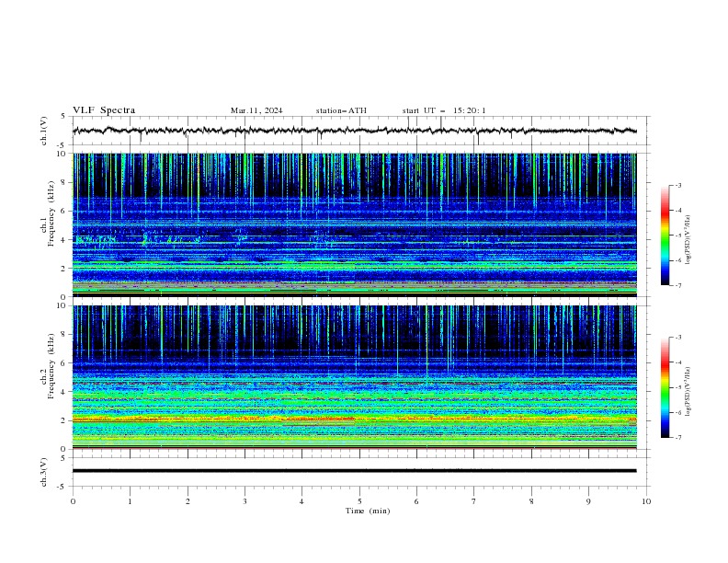Select ch.2 "Frequency (kHz)" axis label
Screen dimensions: 728x563
51,366
